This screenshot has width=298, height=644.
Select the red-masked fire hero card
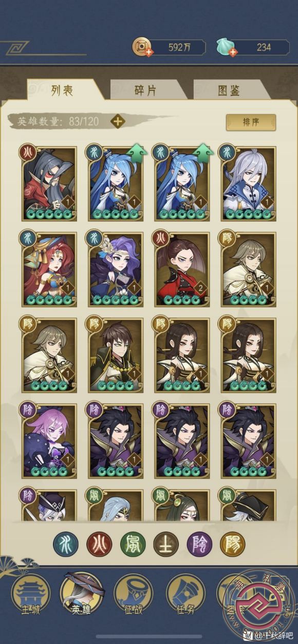(49, 184)
